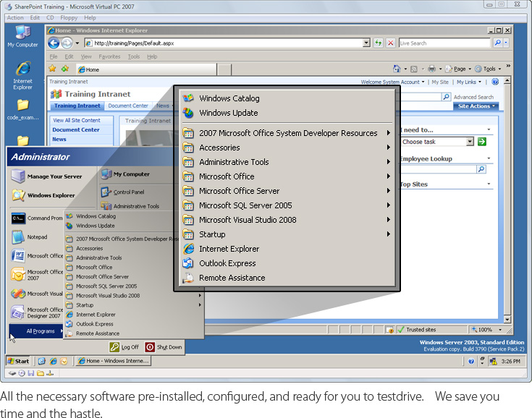Click SharePoint site search magnifier icon
This screenshot has height=418, width=532.
coord(446,97)
